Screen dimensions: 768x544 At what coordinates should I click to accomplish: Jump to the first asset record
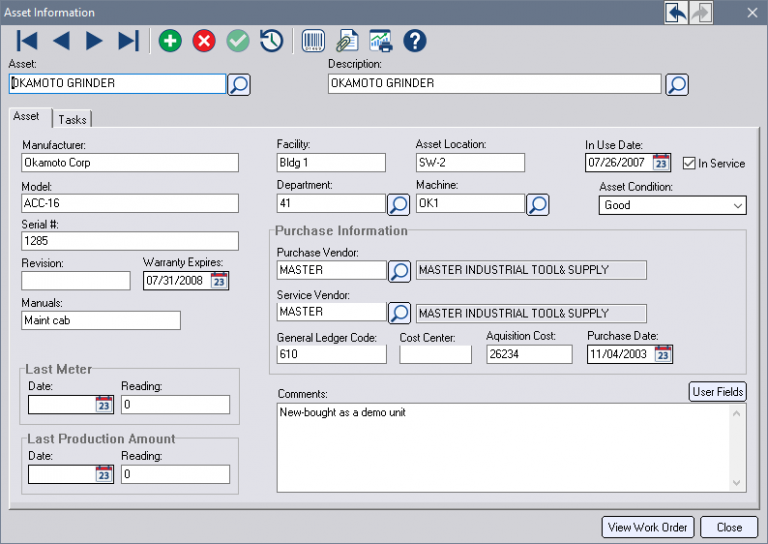(27, 41)
